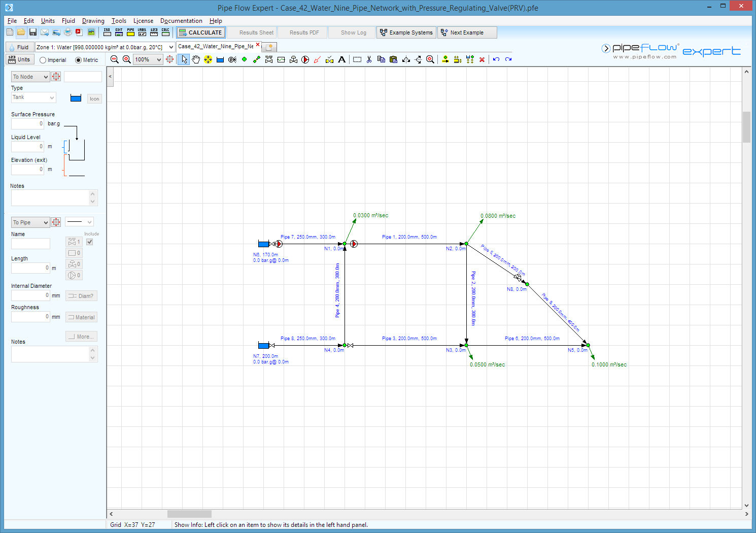The height and width of the screenshot is (533, 756).
Task: Select the Imperial units radio button
Action: pyautogui.click(x=43, y=60)
